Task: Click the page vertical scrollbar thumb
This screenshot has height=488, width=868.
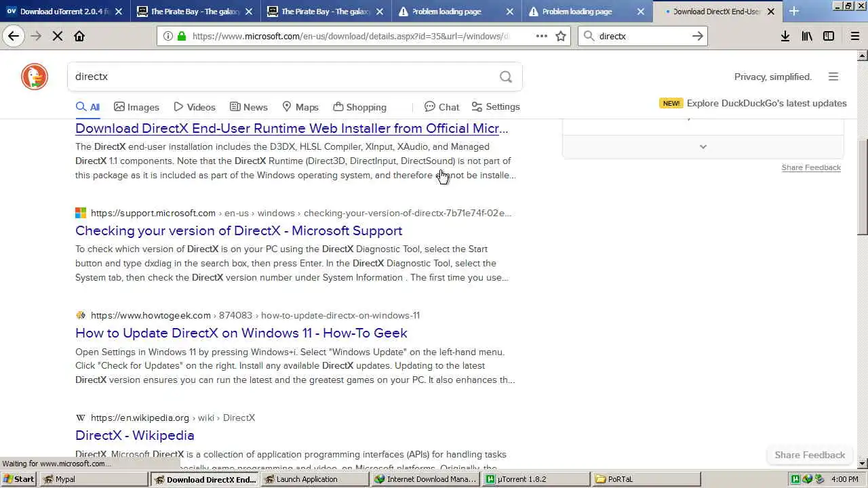Action: coord(863,187)
